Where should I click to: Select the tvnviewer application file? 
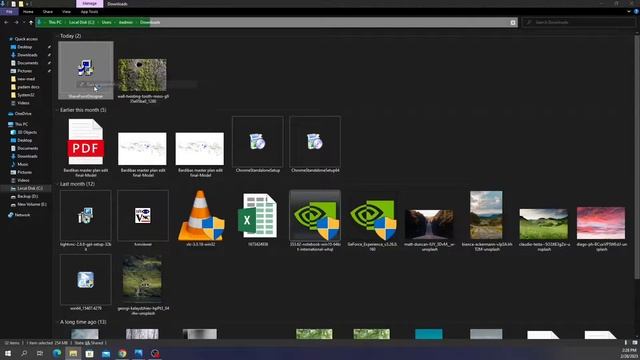click(143, 216)
